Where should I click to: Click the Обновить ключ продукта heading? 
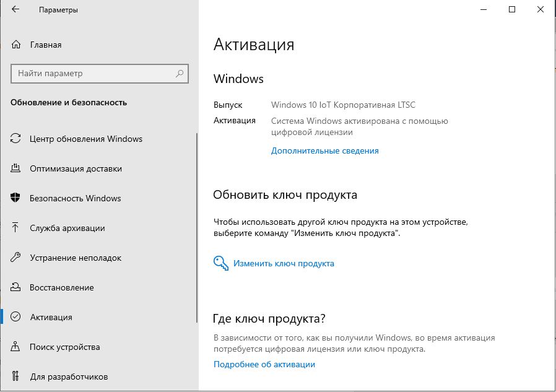coord(285,194)
